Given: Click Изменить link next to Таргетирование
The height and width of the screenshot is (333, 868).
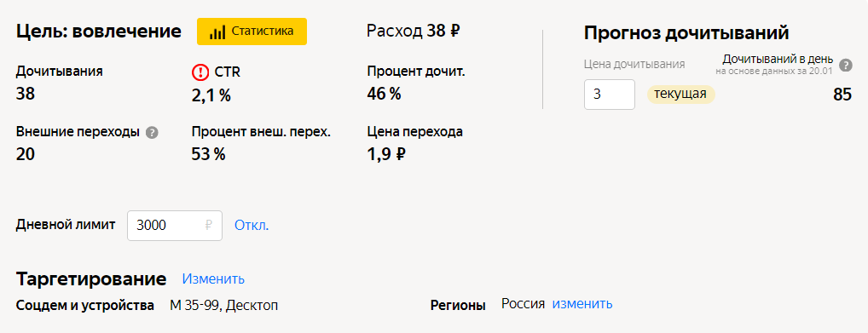Looking at the screenshot, I should (214, 278).
